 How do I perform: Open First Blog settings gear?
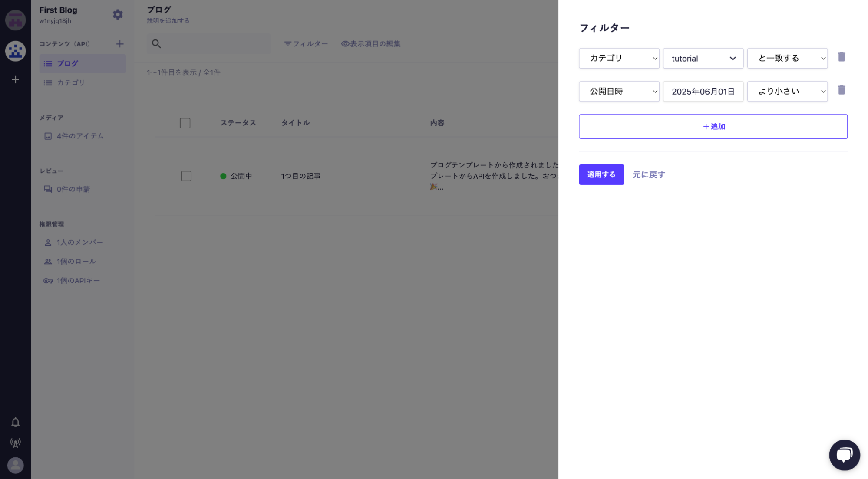tap(118, 15)
